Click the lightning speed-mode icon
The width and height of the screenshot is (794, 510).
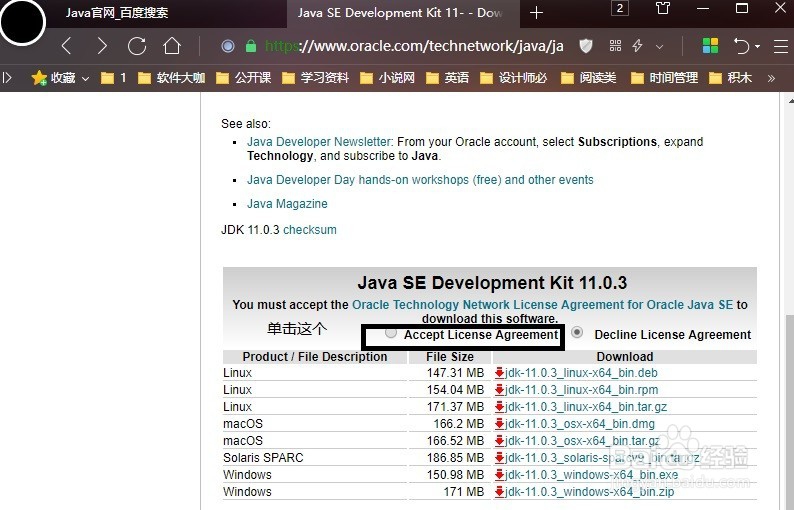pyautogui.click(x=638, y=46)
